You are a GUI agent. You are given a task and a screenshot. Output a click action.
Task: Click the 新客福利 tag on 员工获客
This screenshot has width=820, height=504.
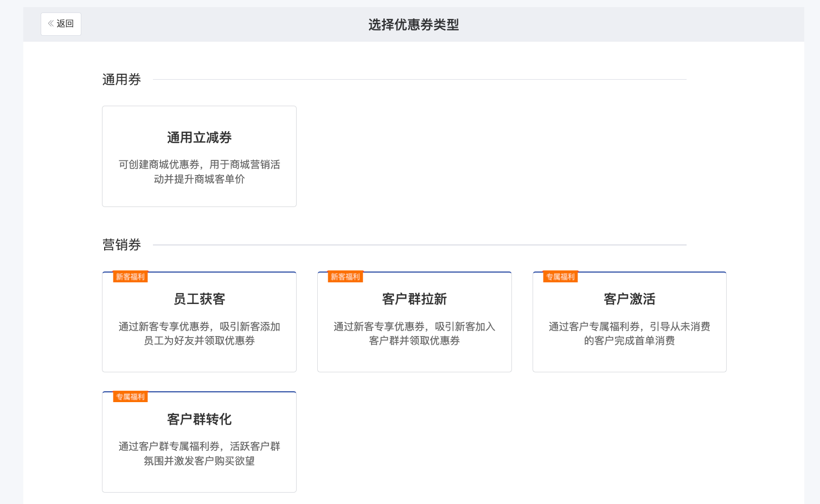pyautogui.click(x=130, y=277)
